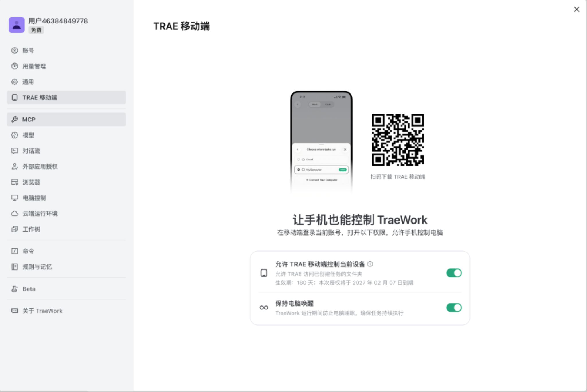Click the 让手机也能控制 TraeWork heading
Image resolution: width=587 pixels, height=392 pixels.
tap(360, 220)
